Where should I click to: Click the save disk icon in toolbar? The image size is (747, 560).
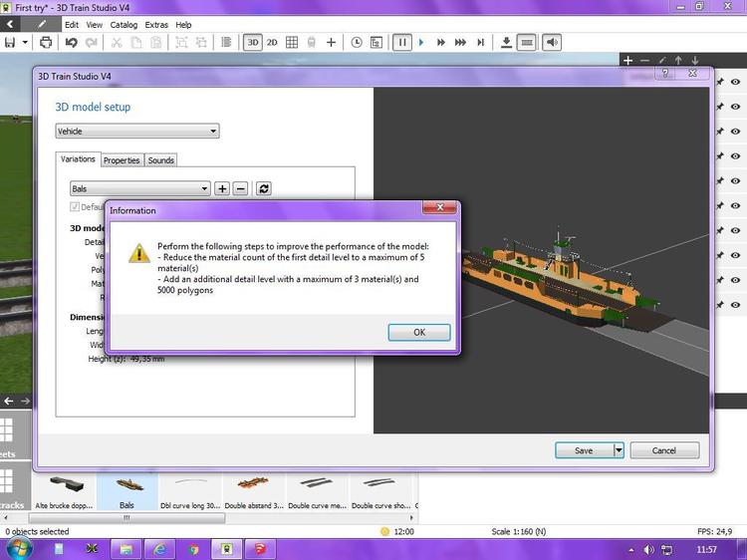click(x=11, y=42)
